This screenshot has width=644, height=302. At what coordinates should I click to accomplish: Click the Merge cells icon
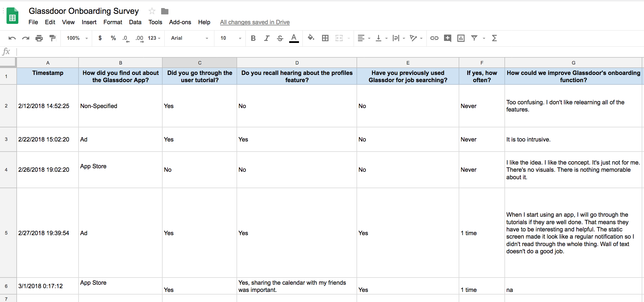point(339,38)
